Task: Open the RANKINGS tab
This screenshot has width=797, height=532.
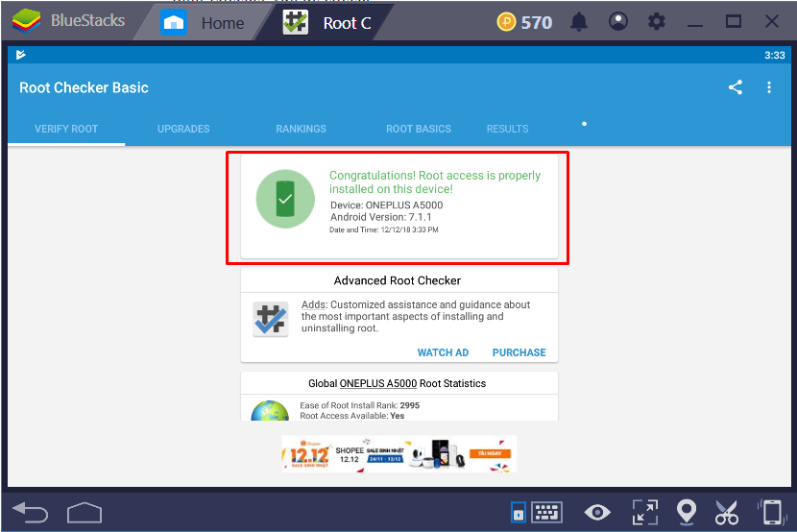Action: coord(301,129)
